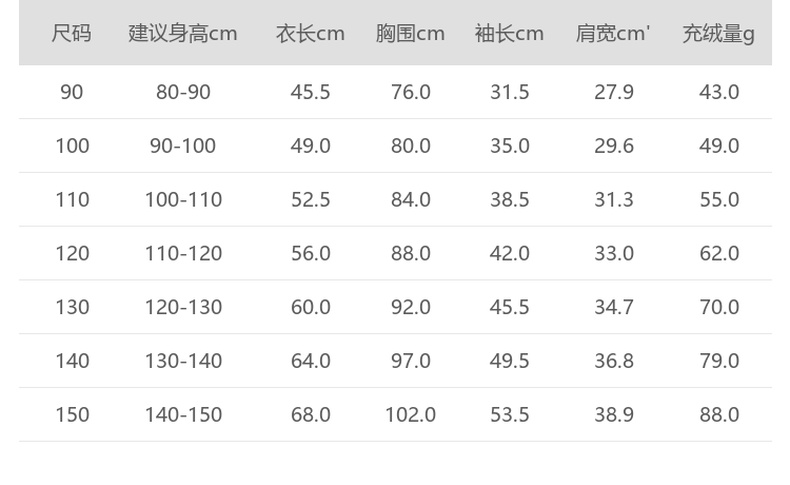Screen dimensions: 790x485
Task: Click the 尺码 column header
Action: point(71,34)
